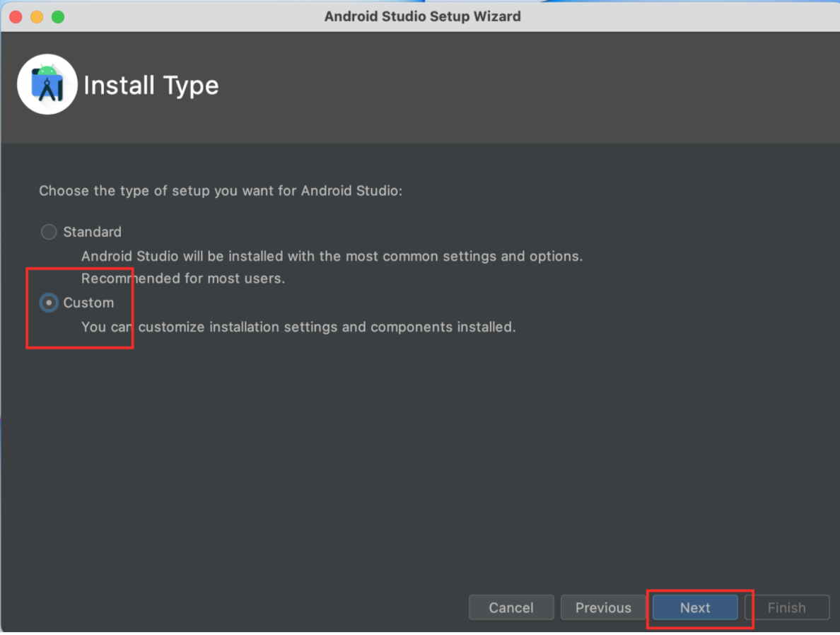Select the Standard install type radio button
The image size is (840, 635).
(x=49, y=232)
